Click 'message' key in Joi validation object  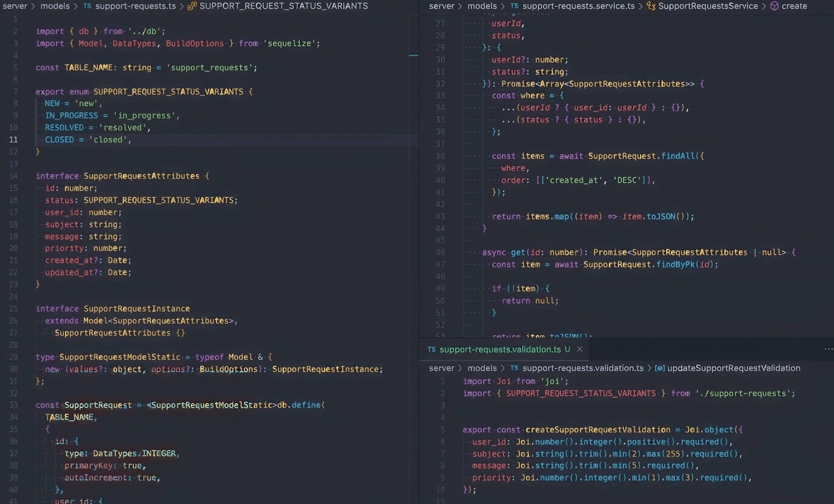tap(489, 466)
